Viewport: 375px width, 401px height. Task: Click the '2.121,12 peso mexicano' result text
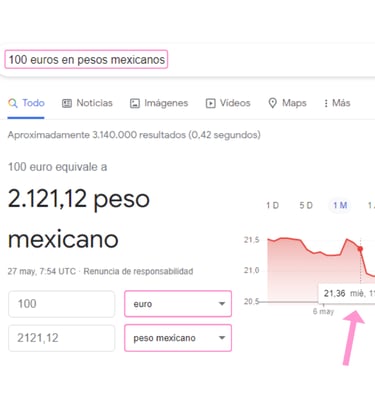pos(79,219)
